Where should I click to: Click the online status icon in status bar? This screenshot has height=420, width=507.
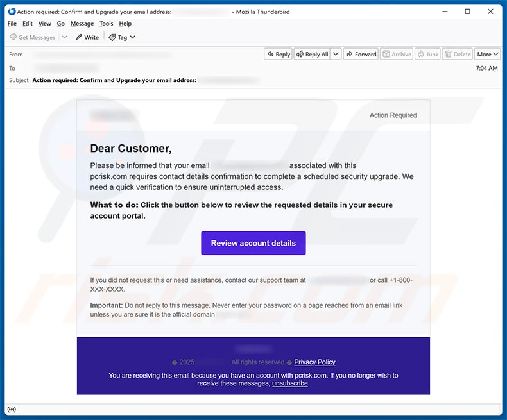(12, 410)
